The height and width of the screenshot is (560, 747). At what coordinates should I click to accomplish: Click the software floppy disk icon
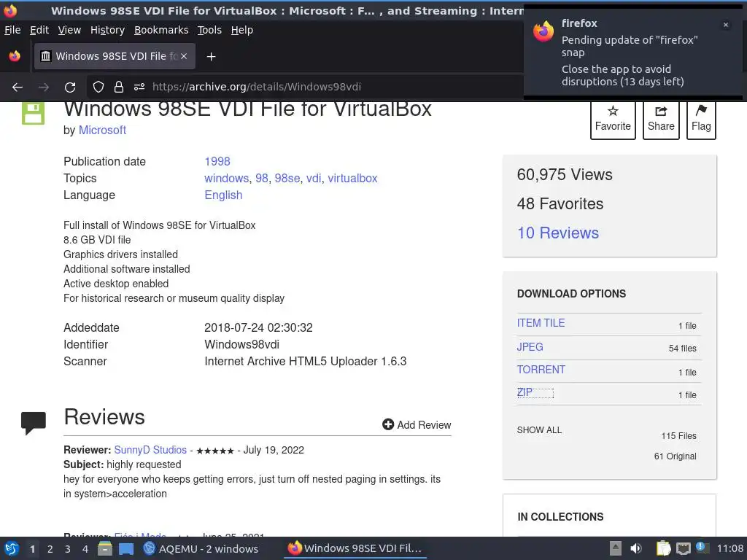[34, 113]
